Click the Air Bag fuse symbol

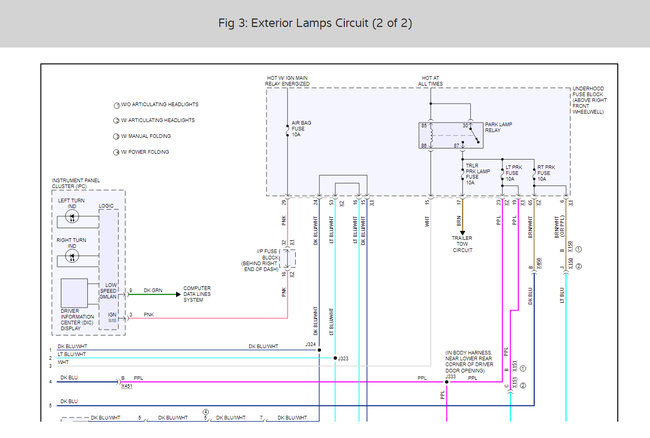tap(287, 130)
